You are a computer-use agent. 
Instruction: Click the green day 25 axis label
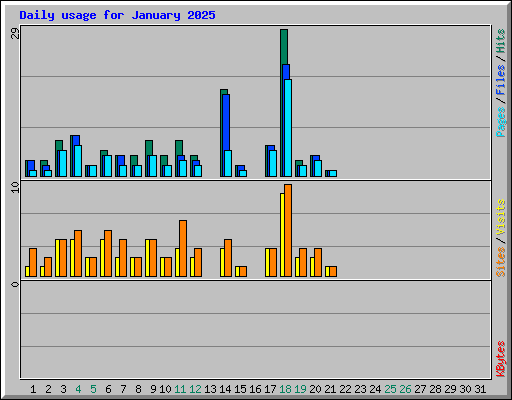click(390, 389)
